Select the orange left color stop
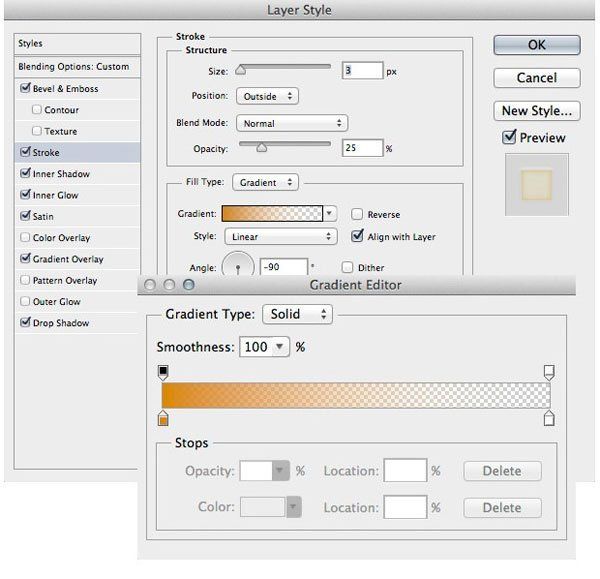Image resolution: width=600 pixels, height=579 pixels. pos(163,418)
